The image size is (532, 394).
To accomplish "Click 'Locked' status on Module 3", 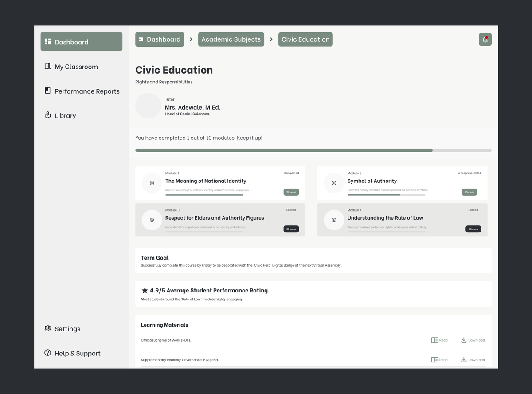I will click(x=291, y=210).
